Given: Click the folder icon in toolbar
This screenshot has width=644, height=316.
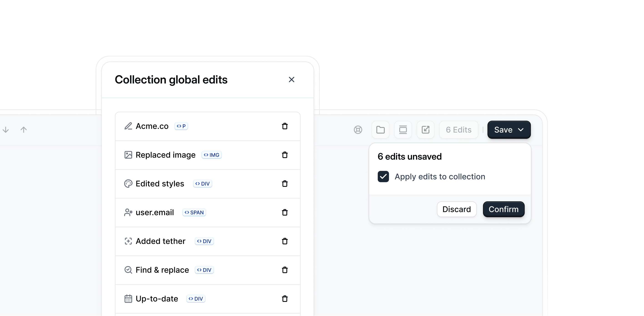Looking at the screenshot, I should click(x=380, y=130).
